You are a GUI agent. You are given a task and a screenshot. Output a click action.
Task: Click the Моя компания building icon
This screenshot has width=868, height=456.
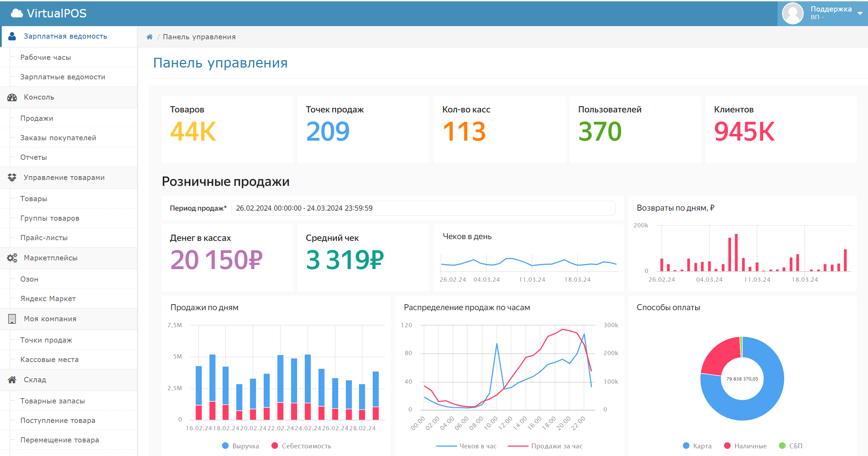[12, 319]
